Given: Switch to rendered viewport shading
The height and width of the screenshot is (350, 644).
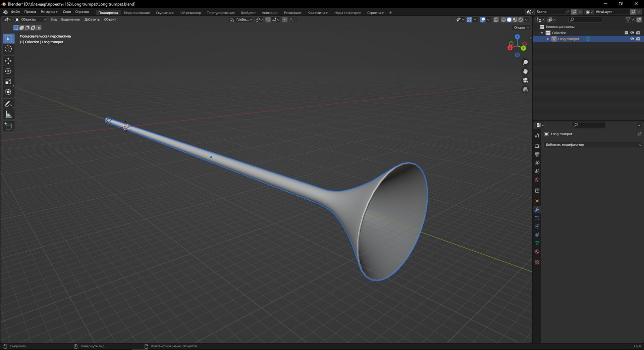Looking at the screenshot, I should point(521,20).
